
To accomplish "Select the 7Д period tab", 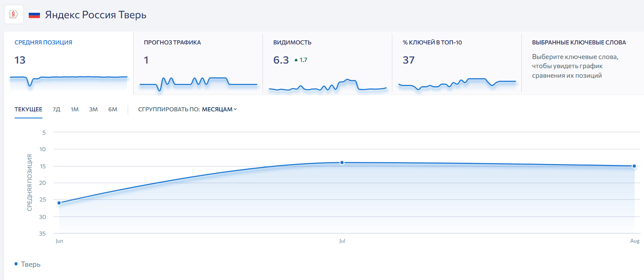I will point(57,110).
